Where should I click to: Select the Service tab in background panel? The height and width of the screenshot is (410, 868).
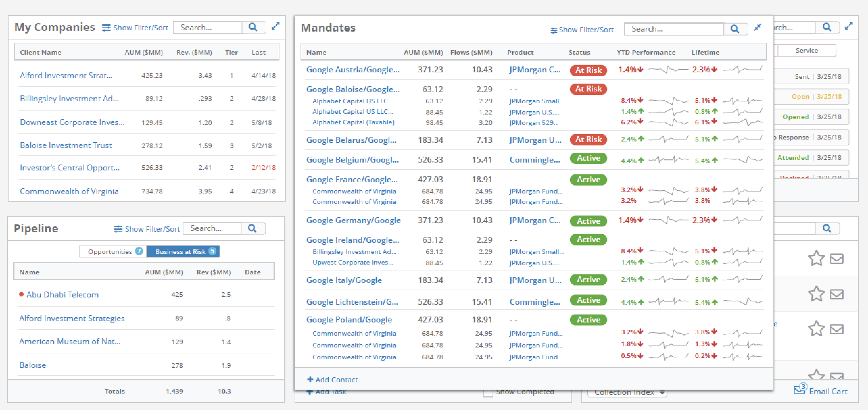tap(807, 50)
